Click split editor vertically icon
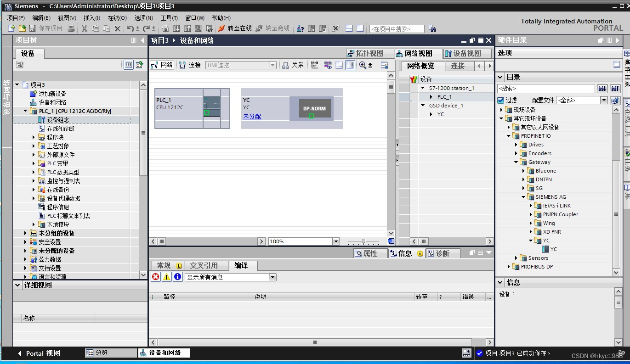 coord(360,28)
